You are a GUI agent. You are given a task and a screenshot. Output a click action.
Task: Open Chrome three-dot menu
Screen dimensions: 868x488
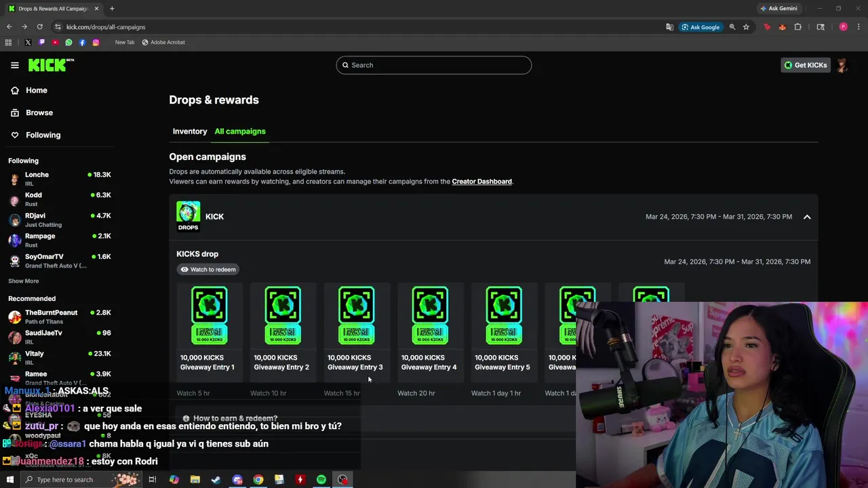[x=859, y=27]
